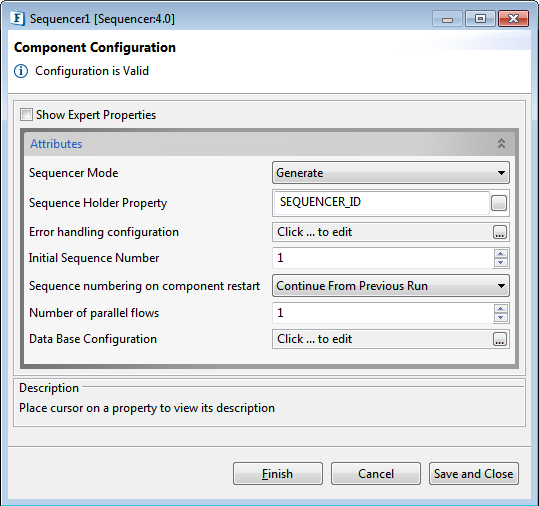
Task: Decrease Number of parallel flows value
Action: (x=500, y=317)
